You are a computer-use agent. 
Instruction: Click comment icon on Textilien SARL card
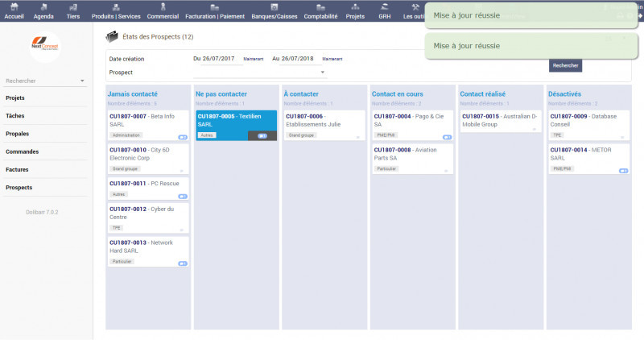coord(262,135)
